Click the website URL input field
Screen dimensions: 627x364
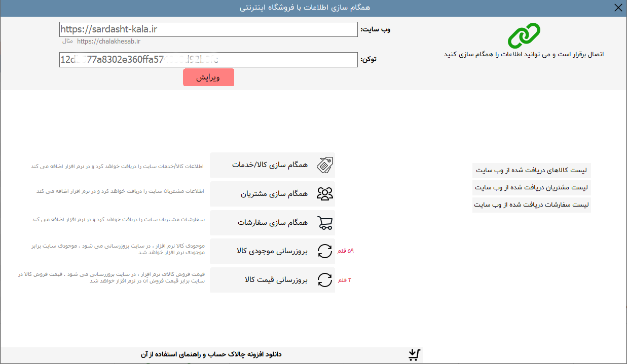pos(208,29)
